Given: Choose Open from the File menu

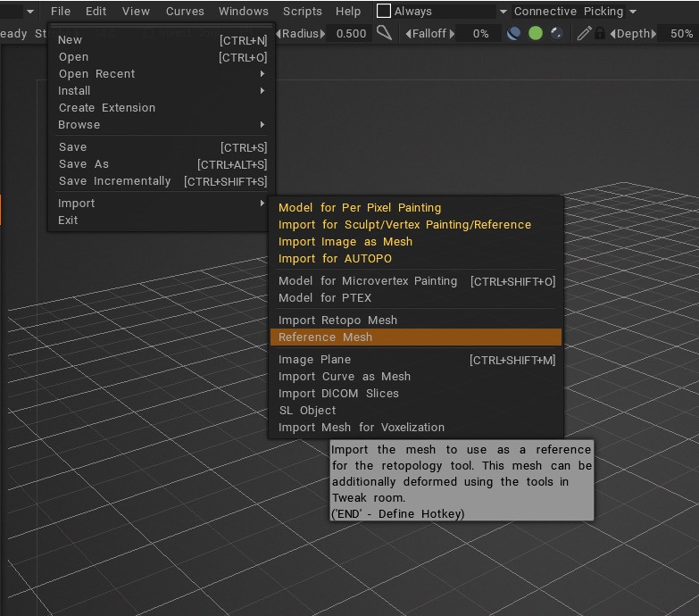Looking at the screenshot, I should [163, 57].
